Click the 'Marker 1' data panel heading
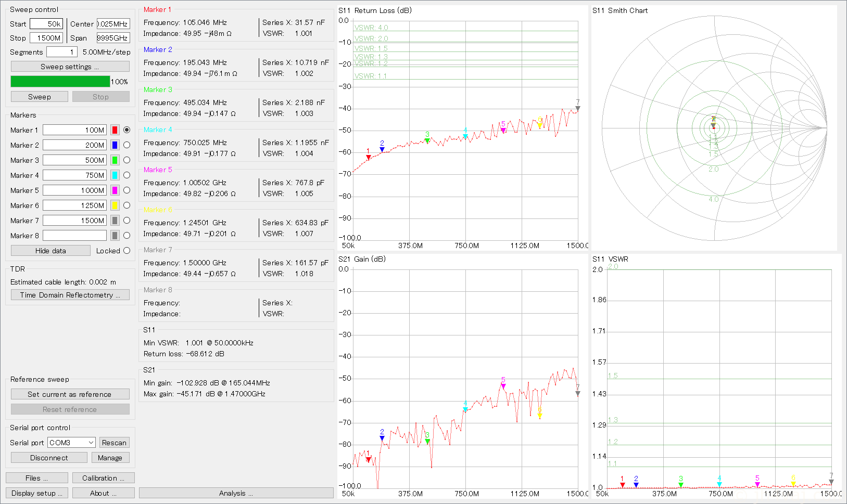The width and height of the screenshot is (847, 504). [x=157, y=9]
